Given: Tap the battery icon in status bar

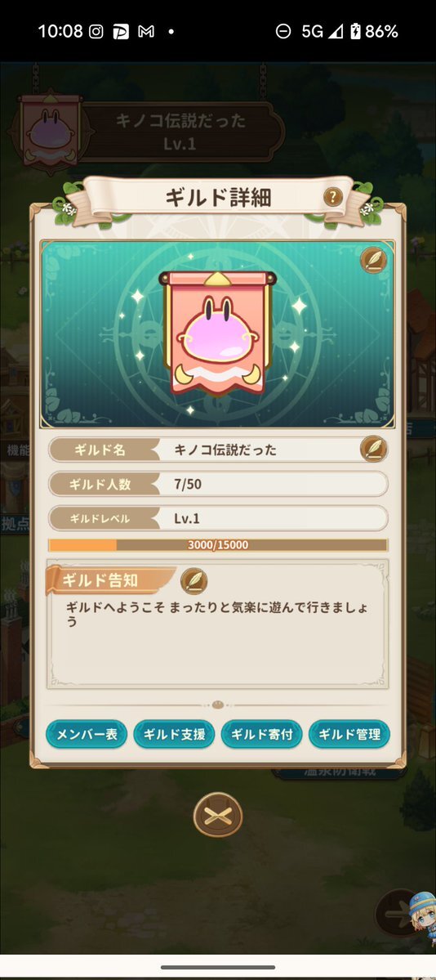Looking at the screenshot, I should pyautogui.click(x=355, y=31).
